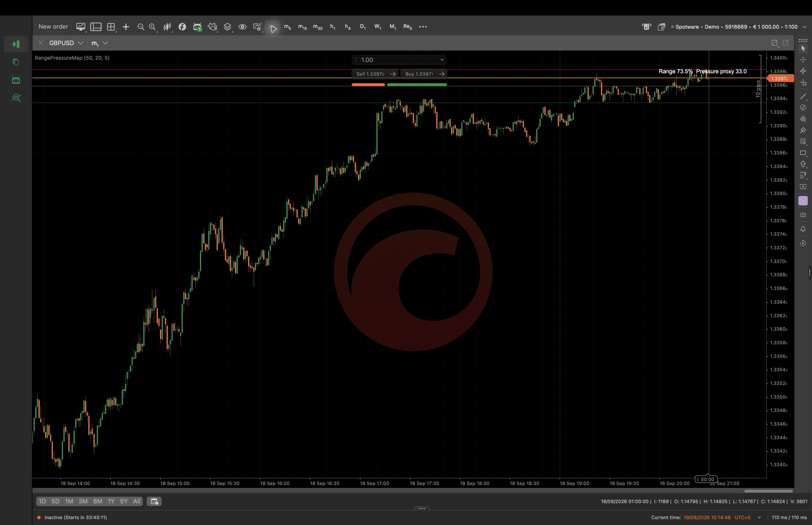812x525 pixels.
Task: Switch to the h4 timeframe
Action: click(x=347, y=27)
